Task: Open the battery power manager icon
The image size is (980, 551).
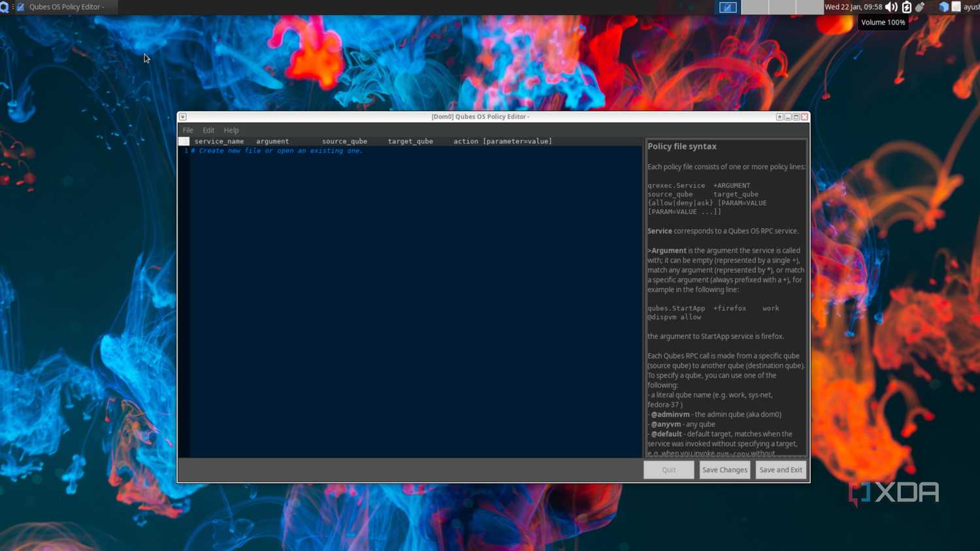Action: (907, 7)
